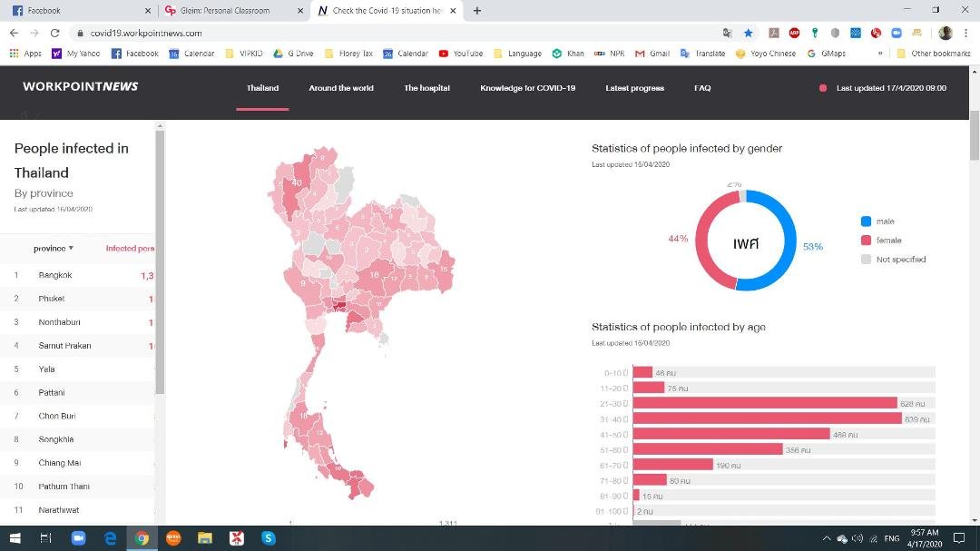Open the Windows notification center
The image size is (980, 551).
click(x=959, y=538)
